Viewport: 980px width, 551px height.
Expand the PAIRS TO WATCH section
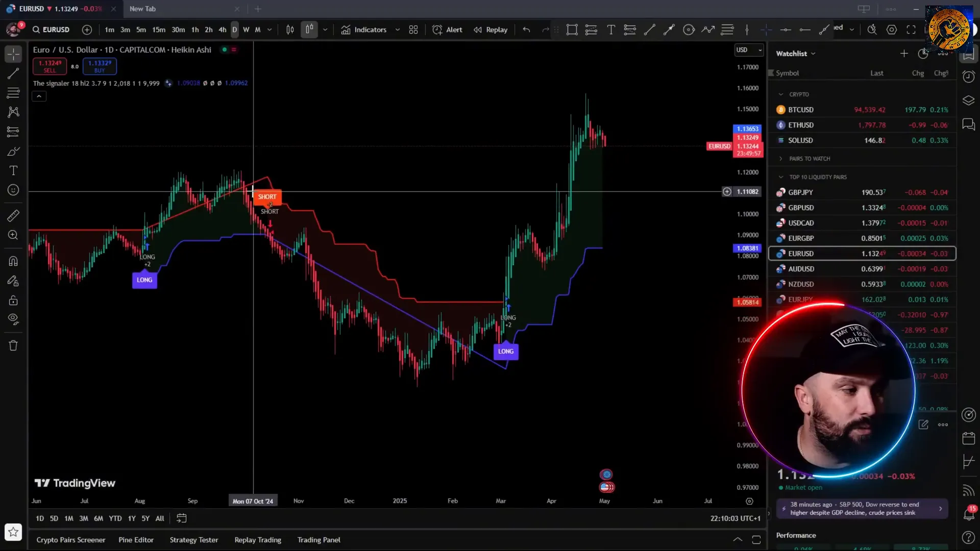point(781,159)
